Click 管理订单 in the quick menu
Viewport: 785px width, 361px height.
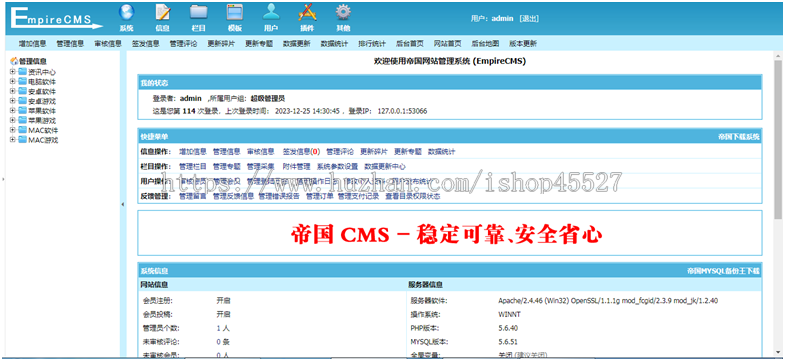click(x=319, y=196)
